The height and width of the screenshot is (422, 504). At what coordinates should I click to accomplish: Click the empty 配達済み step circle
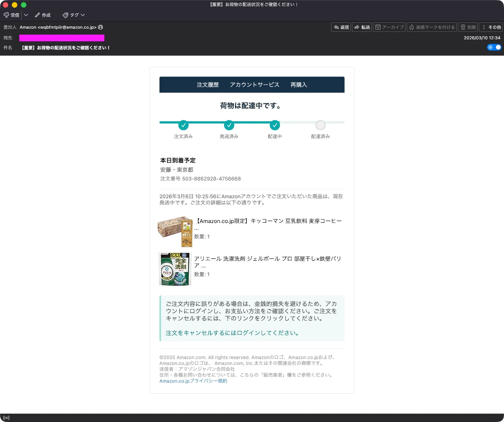click(x=321, y=125)
